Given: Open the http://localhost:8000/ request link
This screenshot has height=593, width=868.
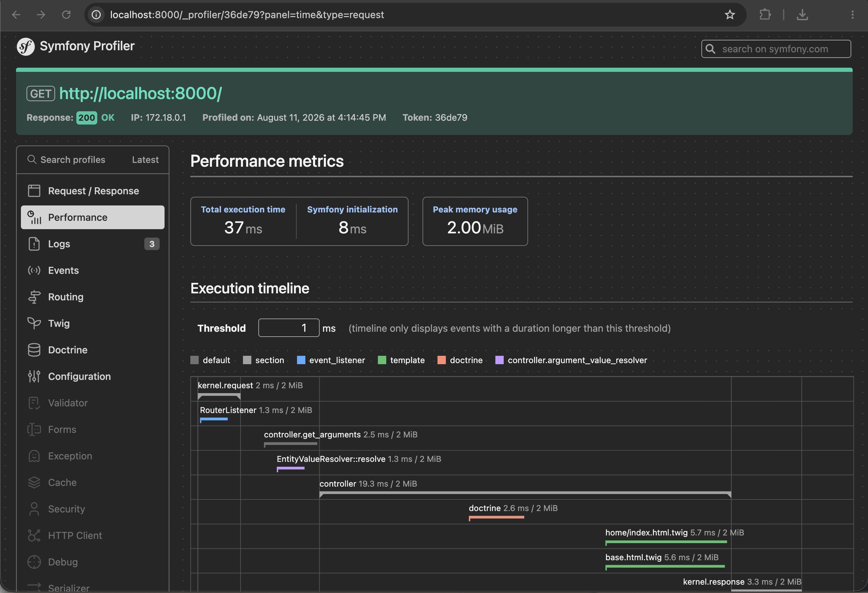Looking at the screenshot, I should 140,93.
